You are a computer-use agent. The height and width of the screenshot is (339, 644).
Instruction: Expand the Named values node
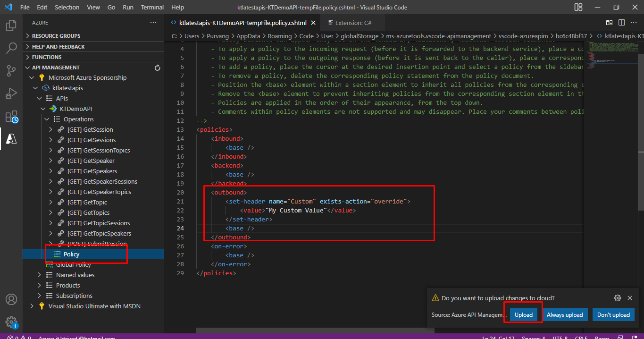[40, 275]
